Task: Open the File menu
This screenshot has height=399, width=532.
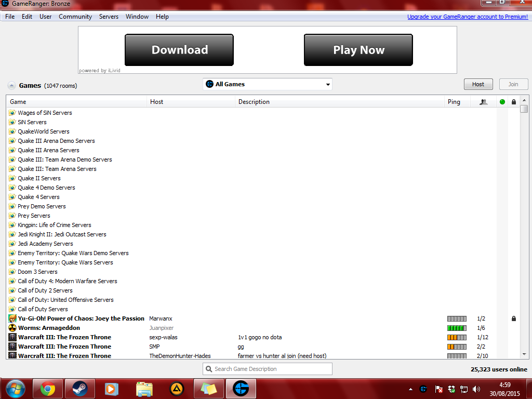Action: pos(10,17)
